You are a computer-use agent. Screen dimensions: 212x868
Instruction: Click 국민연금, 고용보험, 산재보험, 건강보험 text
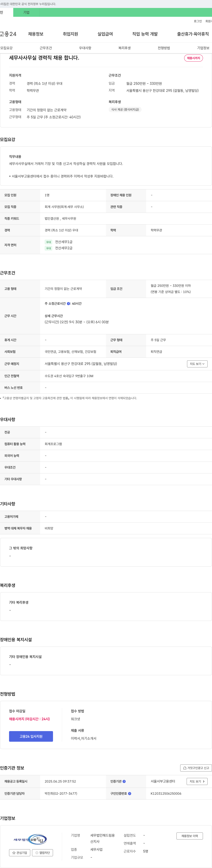70,352
